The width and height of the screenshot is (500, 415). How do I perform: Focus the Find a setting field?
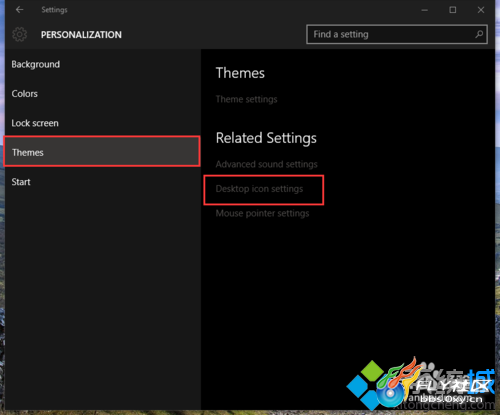tap(397, 34)
